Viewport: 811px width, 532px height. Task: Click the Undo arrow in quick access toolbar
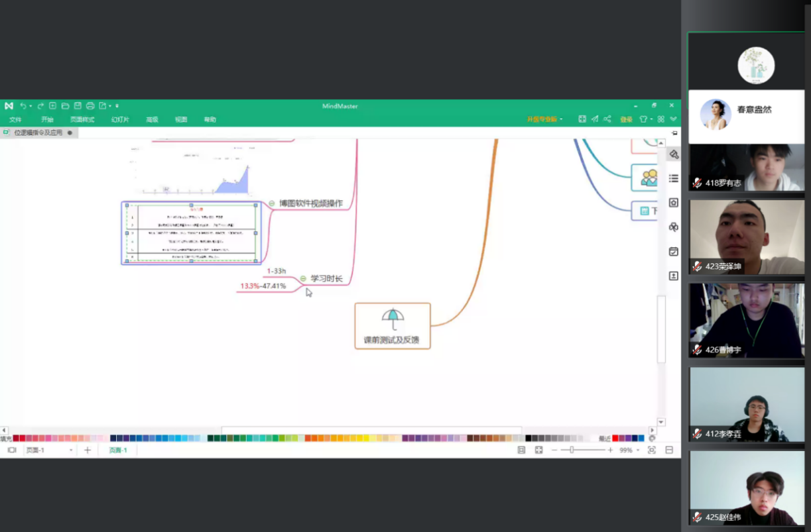point(23,106)
